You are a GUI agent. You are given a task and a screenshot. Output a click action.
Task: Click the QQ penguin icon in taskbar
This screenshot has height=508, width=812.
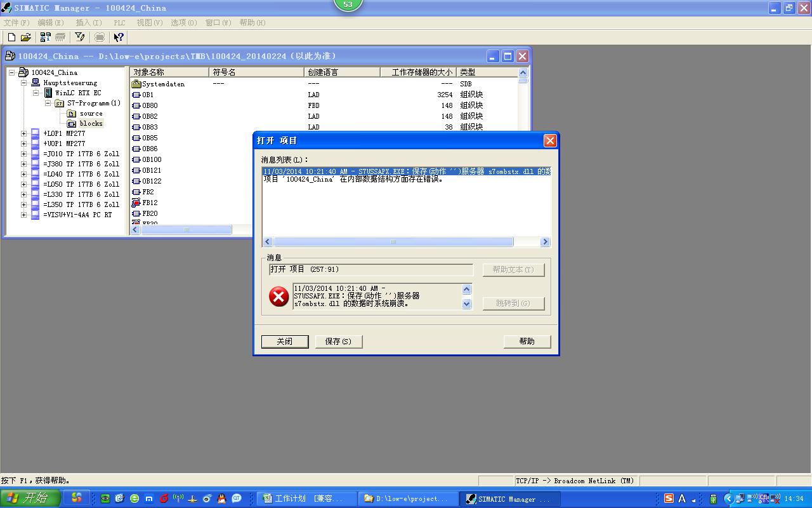point(221,498)
